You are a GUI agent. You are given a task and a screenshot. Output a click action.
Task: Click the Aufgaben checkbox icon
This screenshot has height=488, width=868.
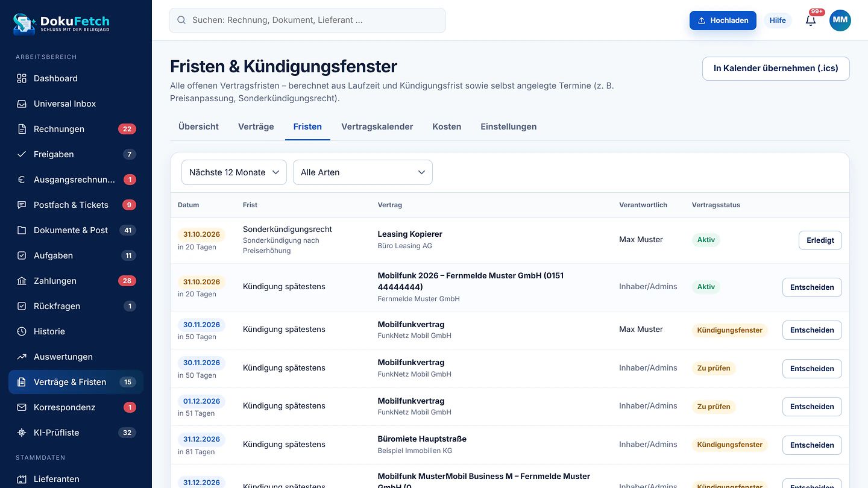point(22,255)
